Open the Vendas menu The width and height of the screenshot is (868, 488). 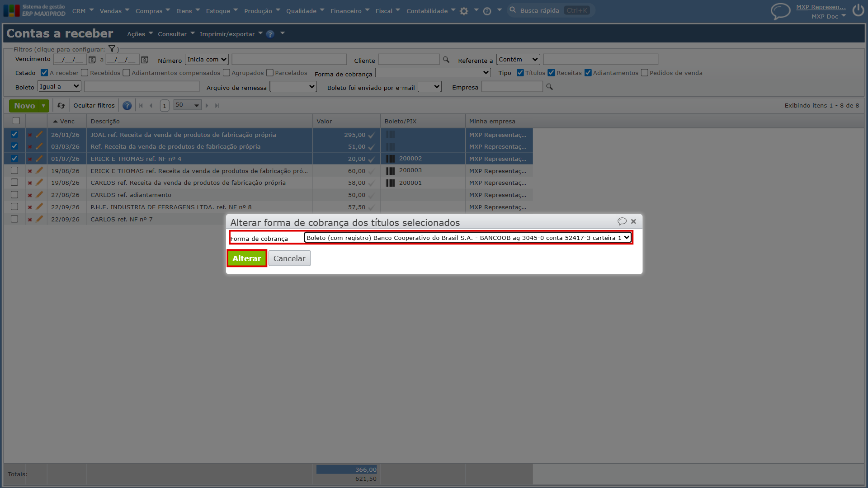tap(114, 11)
